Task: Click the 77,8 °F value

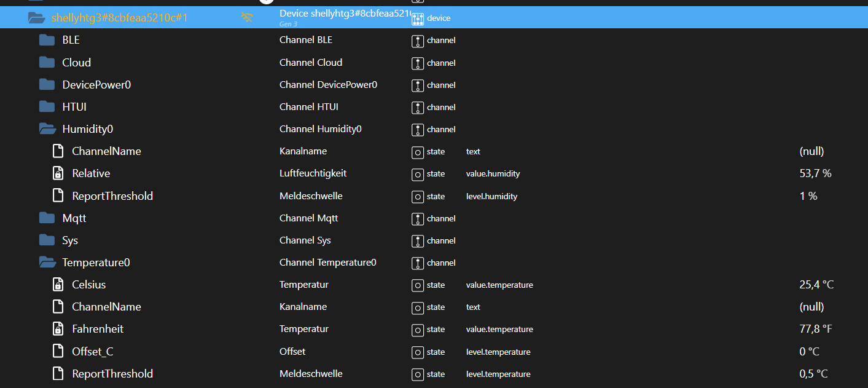Action: click(816, 329)
